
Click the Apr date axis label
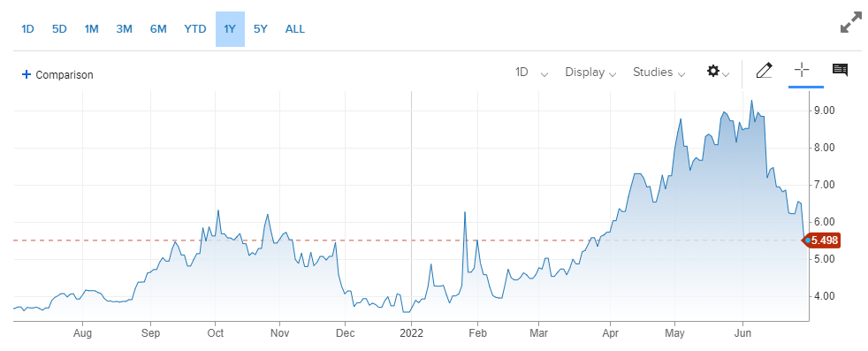(610, 333)
